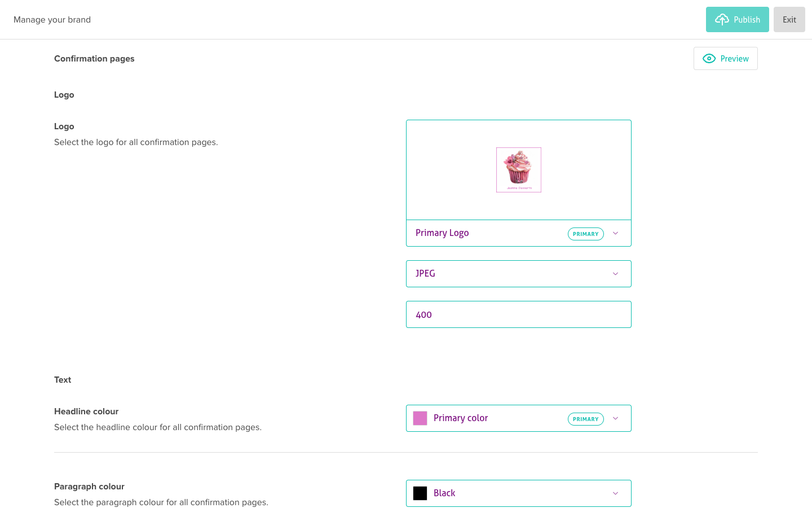This screenshot has height=508, width=812.
Task: Click the eye icon next to Preview
Action: 709,59
